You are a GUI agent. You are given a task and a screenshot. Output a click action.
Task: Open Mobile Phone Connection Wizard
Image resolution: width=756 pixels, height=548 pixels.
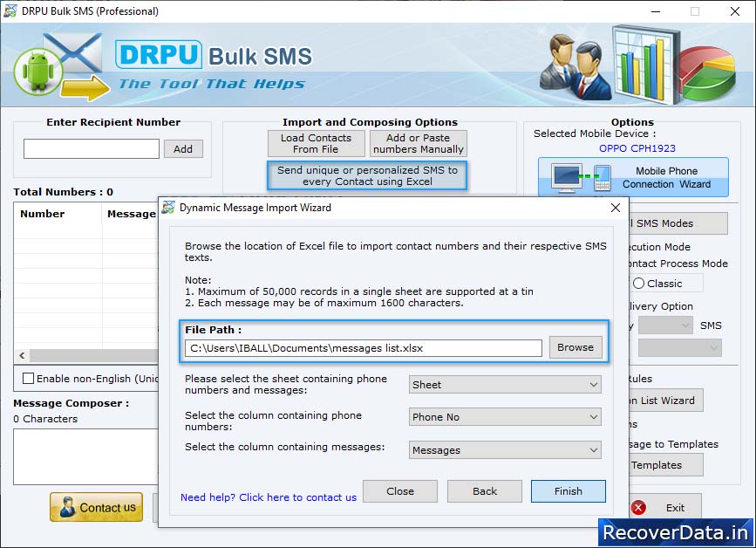point(633,177)
